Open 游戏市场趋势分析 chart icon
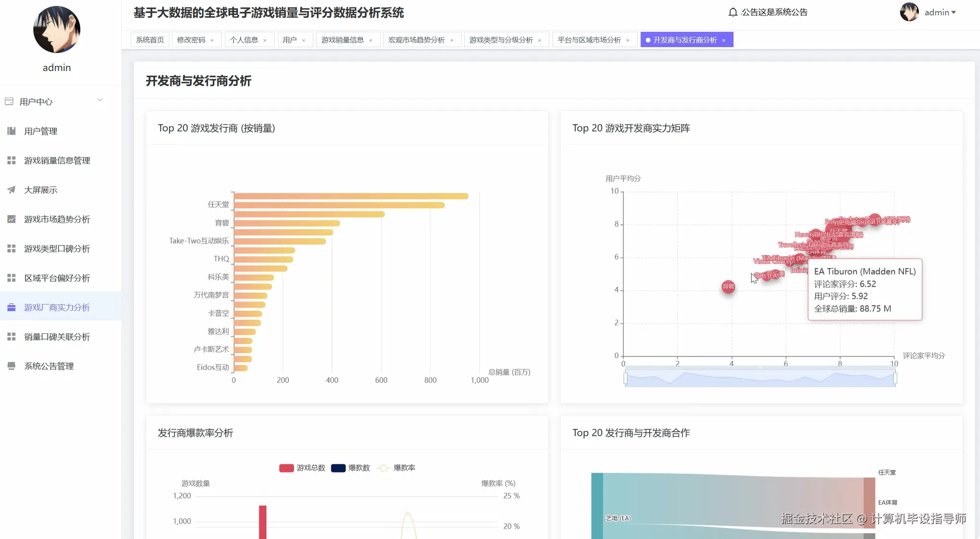The height and width of the screenshot is (539, 980). pyautogui.click(x=12, y=219)
